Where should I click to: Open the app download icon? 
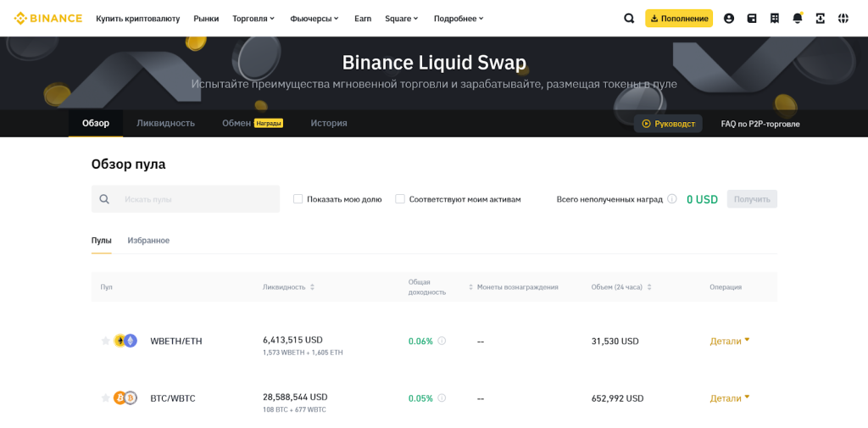[821, 18]
